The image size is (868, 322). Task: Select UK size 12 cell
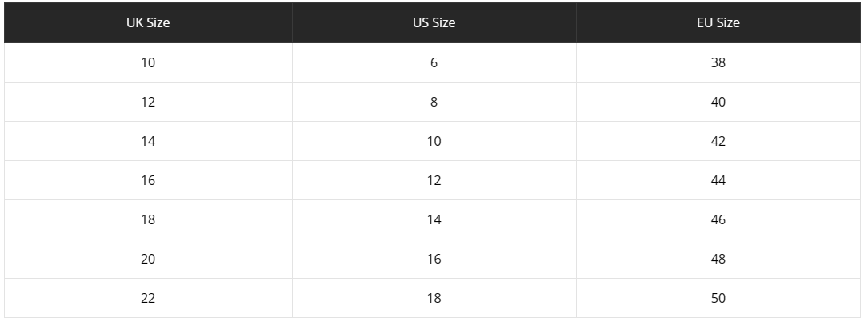(148, 102)
